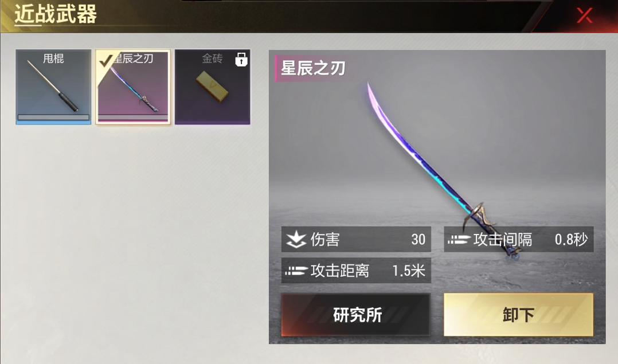Select the locked 金砖 gold brick card
Screen dimensions: 618x364
point(213,87)
